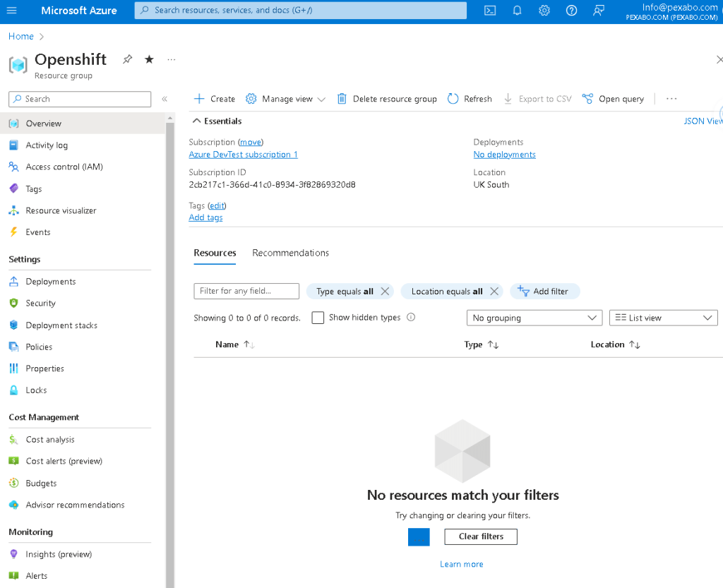Remove the Location equals all filter

click(494, 292)
